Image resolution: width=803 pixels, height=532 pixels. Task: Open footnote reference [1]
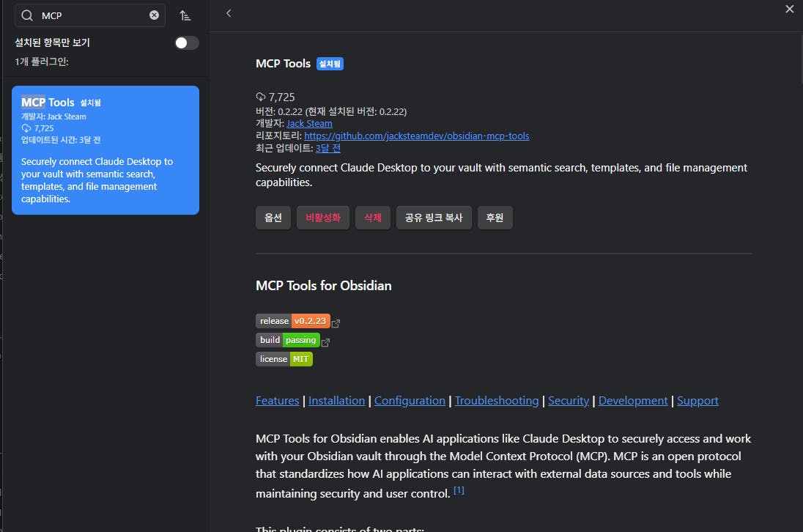tap(459, 490)
